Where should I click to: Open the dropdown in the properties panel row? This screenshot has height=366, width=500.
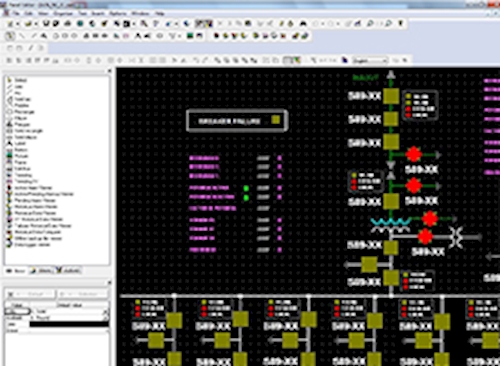[106, 312]
